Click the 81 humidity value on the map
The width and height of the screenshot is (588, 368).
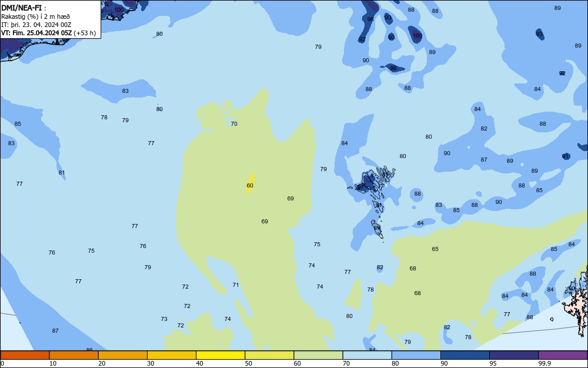(62, 173)
